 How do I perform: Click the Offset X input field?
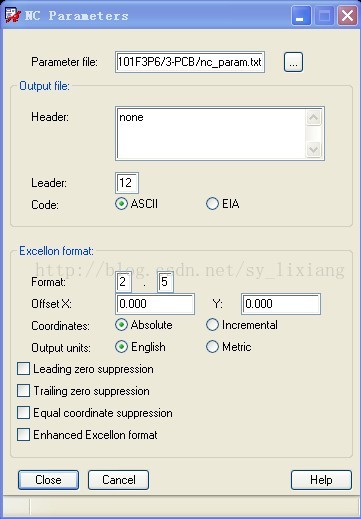[155, 304]
